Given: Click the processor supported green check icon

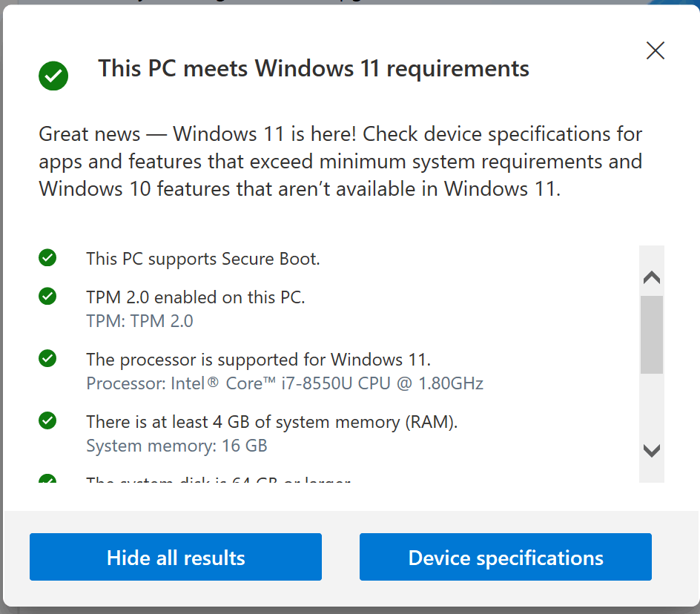Looking at the screenshot, I should 47,358.
